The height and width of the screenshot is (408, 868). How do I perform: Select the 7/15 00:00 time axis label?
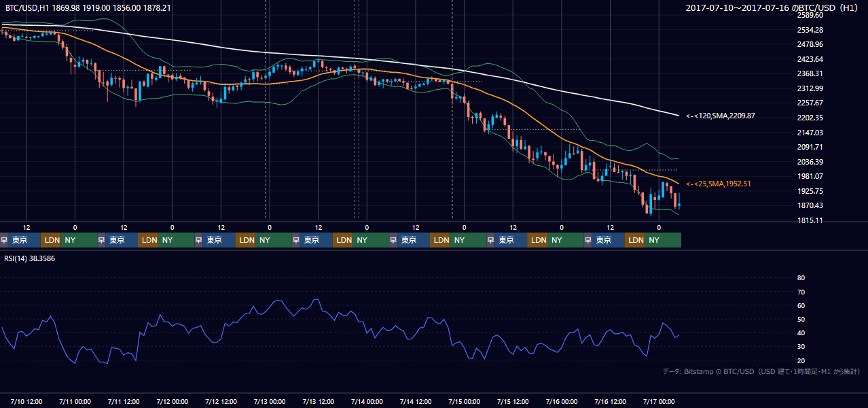[x=465, y=401]
